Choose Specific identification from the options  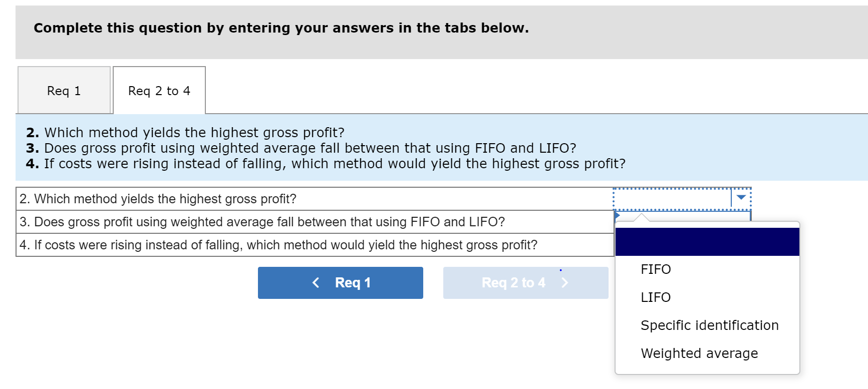click(x=709, y=325)
